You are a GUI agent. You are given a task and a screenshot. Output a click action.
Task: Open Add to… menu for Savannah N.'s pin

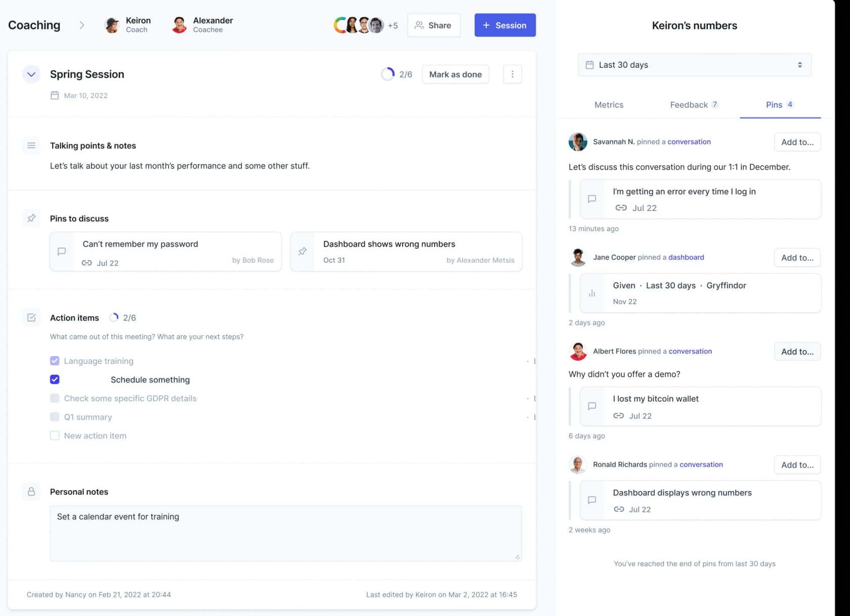[x=797, y=142]
